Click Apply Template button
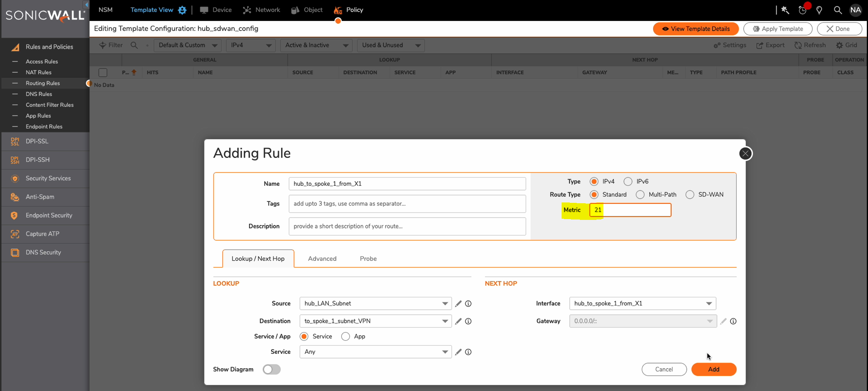 (x=778, y=29)
